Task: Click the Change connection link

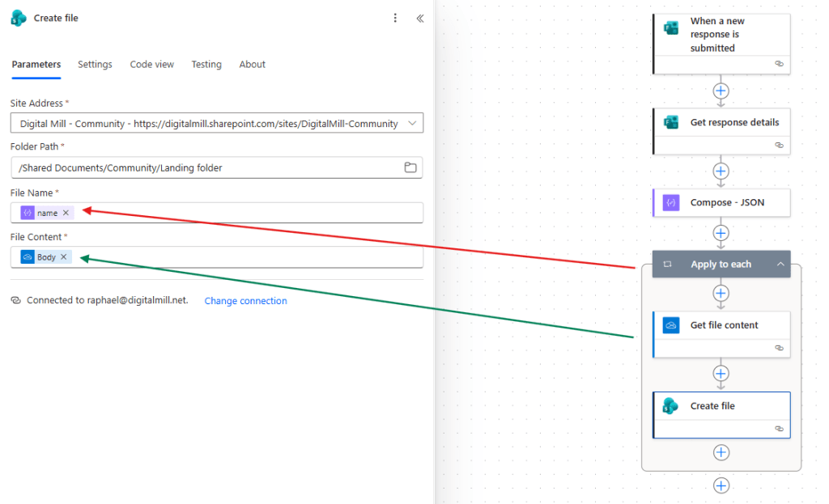Action: [245, 300]
